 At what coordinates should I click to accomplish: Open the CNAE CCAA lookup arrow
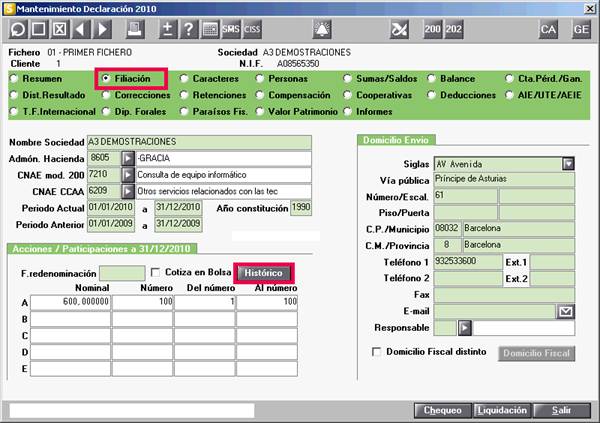(x=128, y=191)
